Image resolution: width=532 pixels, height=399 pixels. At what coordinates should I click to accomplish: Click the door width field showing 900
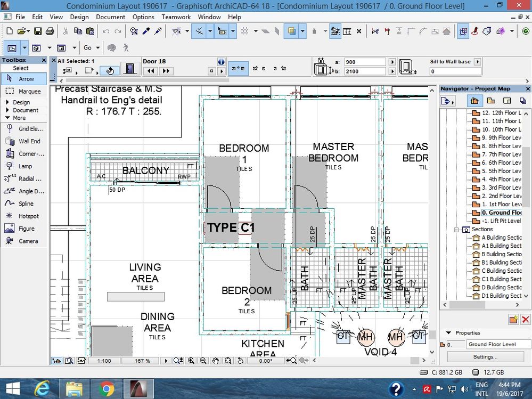pos(365,62)
